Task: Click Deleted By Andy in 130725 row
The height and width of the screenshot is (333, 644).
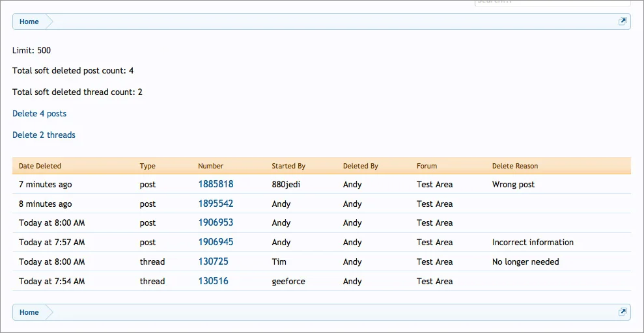Action: click(x=352, y=261)
